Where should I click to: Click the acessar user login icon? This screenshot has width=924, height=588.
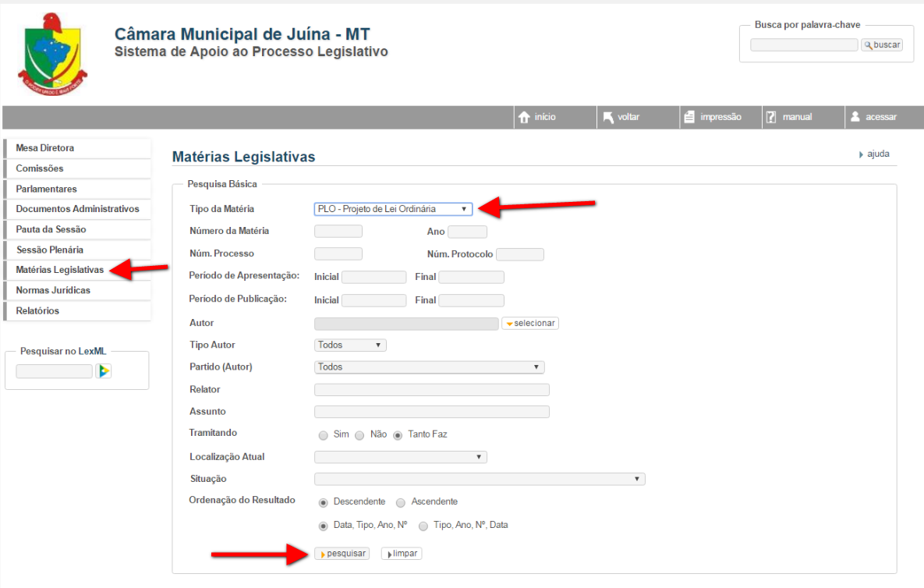(x=855, y=117)
